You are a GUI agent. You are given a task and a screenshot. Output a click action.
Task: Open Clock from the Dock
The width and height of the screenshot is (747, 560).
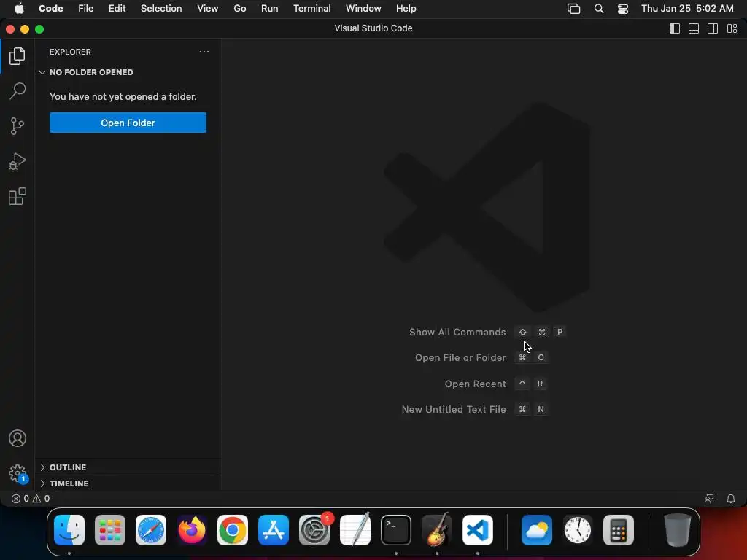(x=578, y=530)
